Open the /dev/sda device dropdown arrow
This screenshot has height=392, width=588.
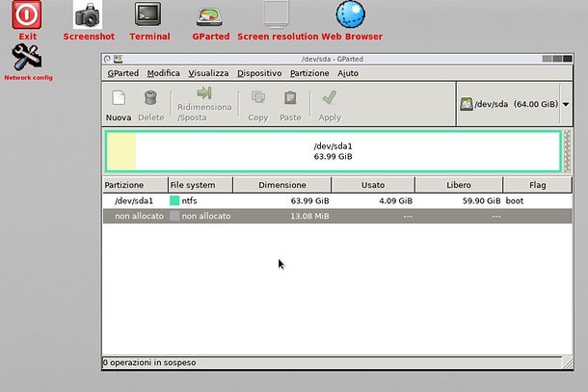tap(566, 104)
